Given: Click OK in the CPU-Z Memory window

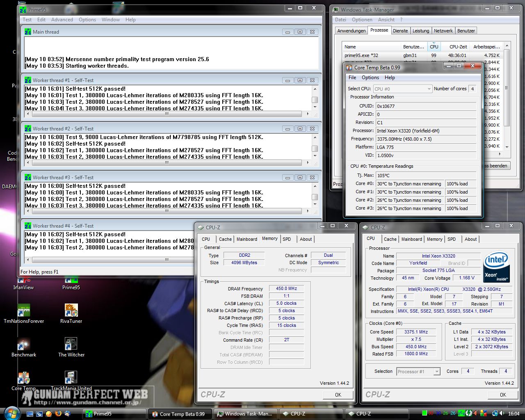Looking at the screenshot, I should pos(338,395).
